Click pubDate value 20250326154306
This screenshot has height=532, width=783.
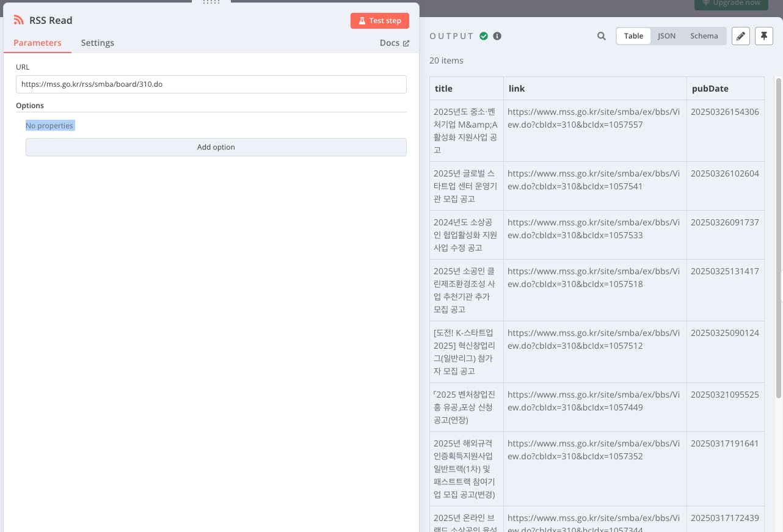pos(725,112)
